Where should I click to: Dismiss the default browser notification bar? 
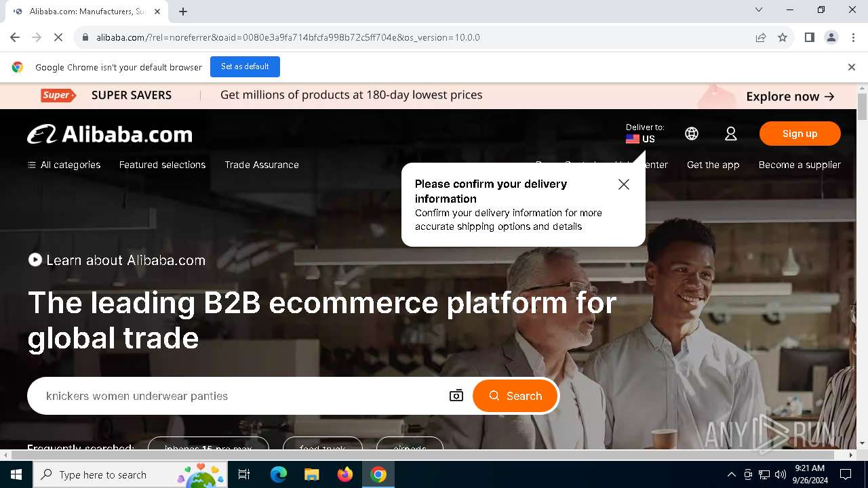click(852, 67)
